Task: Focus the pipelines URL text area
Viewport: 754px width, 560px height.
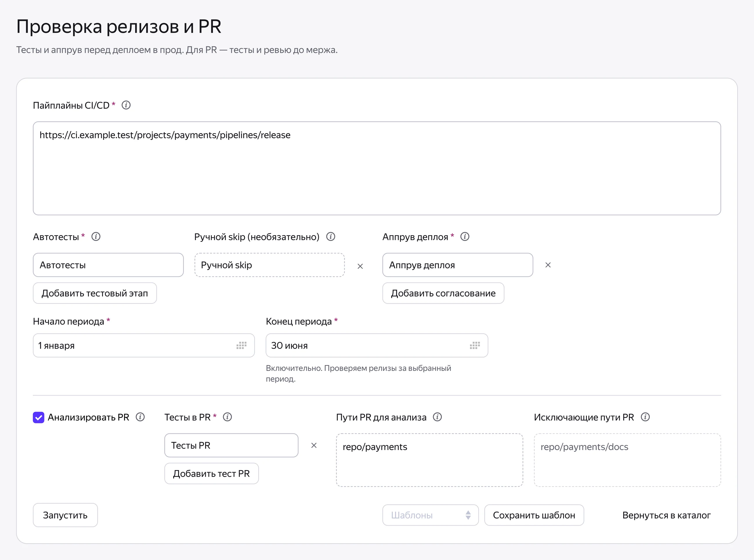Action: coord(377,168)
